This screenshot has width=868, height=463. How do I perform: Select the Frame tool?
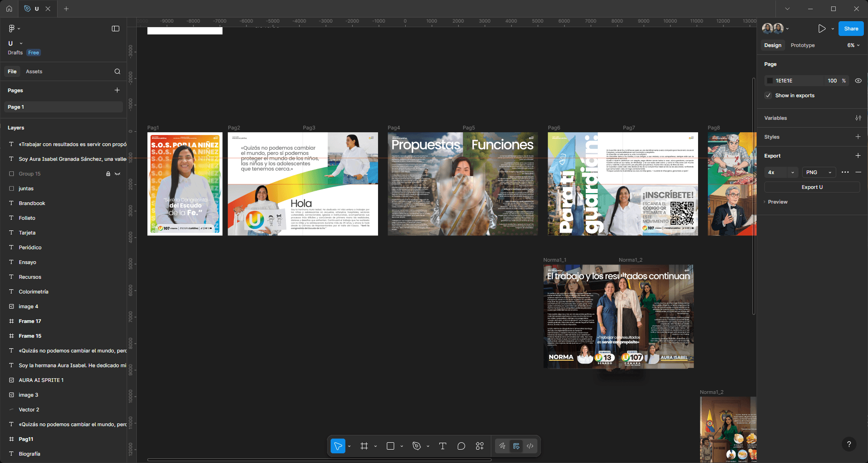364,446
